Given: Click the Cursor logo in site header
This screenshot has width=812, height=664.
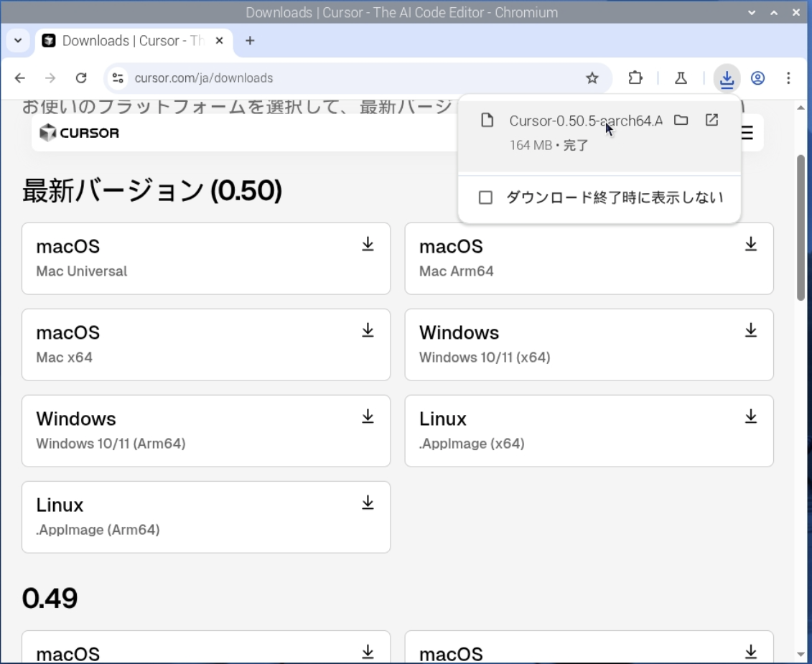Looking at the screenshot, I should point(79,133).
